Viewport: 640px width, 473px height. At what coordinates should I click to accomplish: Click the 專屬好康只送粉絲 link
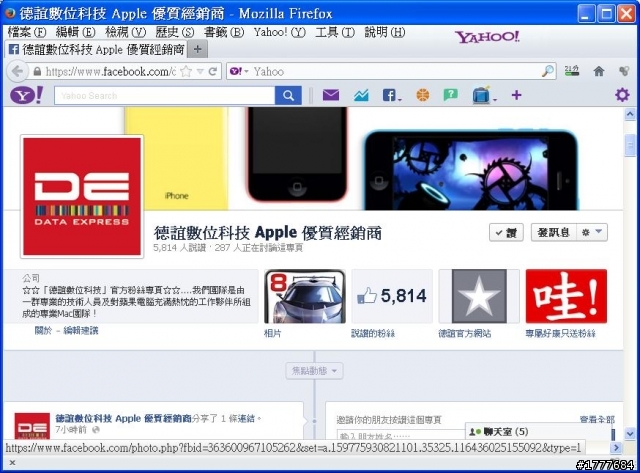tap(560, 333)
